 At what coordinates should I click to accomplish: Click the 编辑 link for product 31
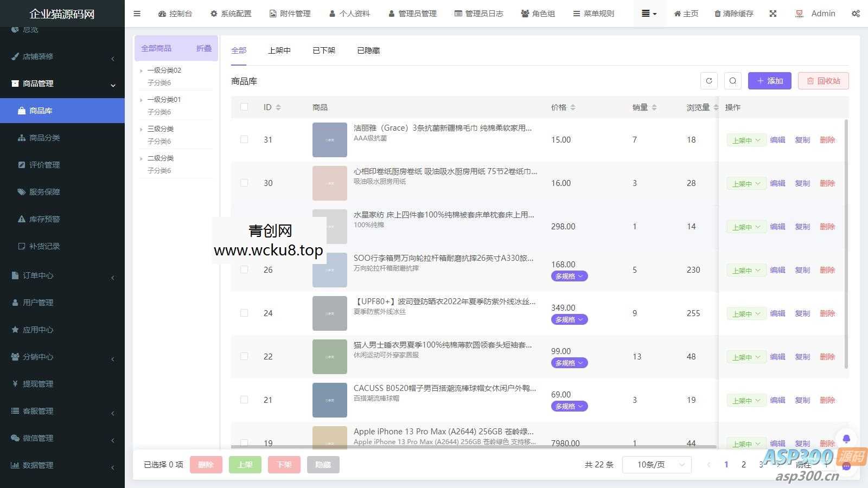(x=777, y=139)
